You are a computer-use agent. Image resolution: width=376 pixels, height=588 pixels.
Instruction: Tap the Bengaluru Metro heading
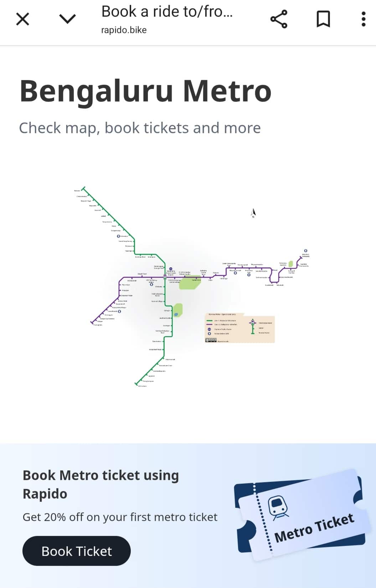(x=145, y=91)
